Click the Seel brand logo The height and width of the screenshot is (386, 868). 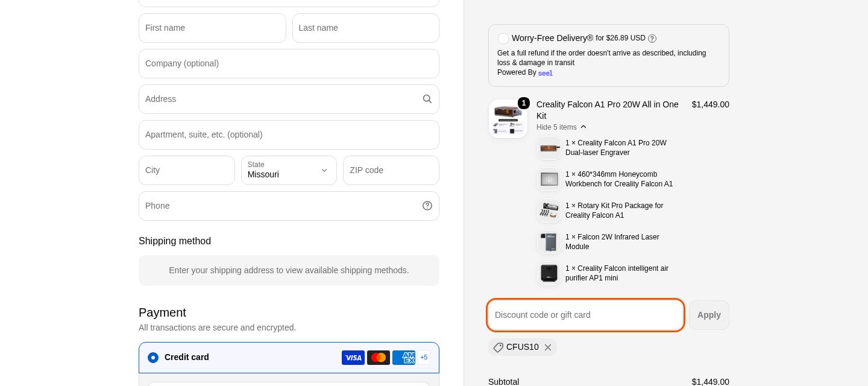(x=546, y=73)
